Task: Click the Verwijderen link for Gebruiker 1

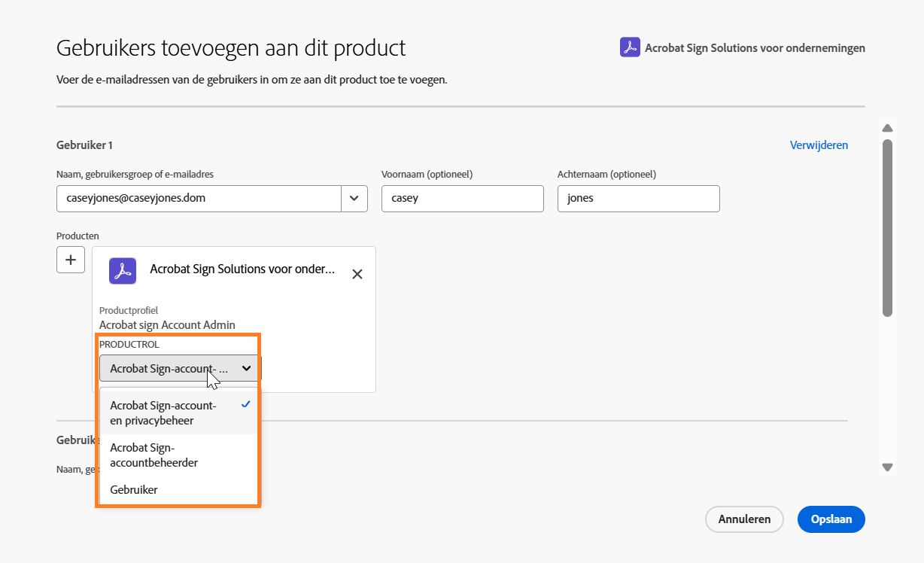Action: pyautogui.click(x=819, y=145)
